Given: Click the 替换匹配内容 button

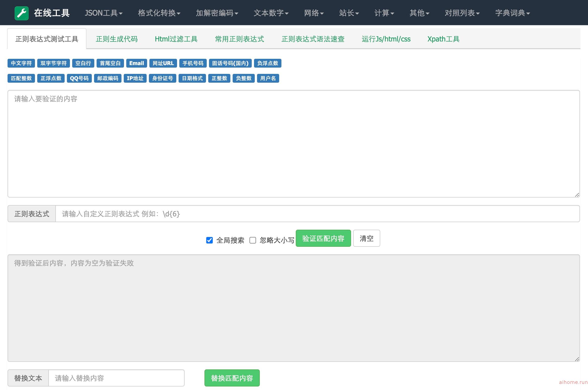Looking at the screenshot, I should (232, 378).
